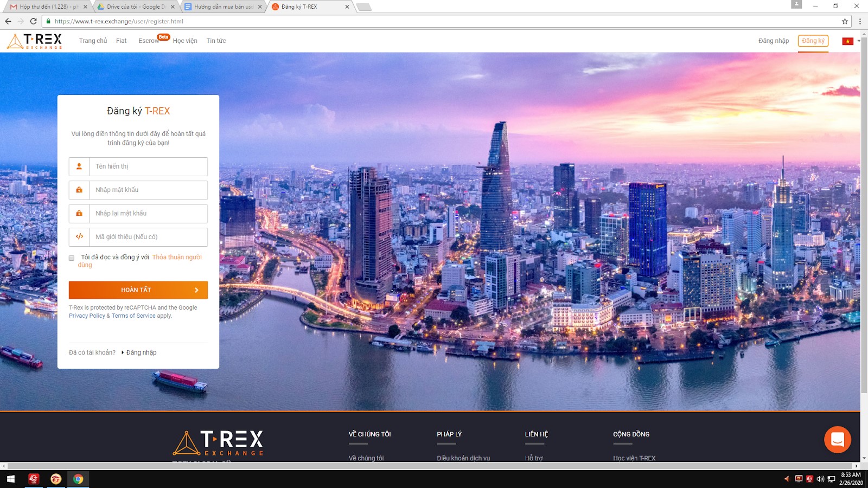Open footer Học viện T-REX link

634,458
